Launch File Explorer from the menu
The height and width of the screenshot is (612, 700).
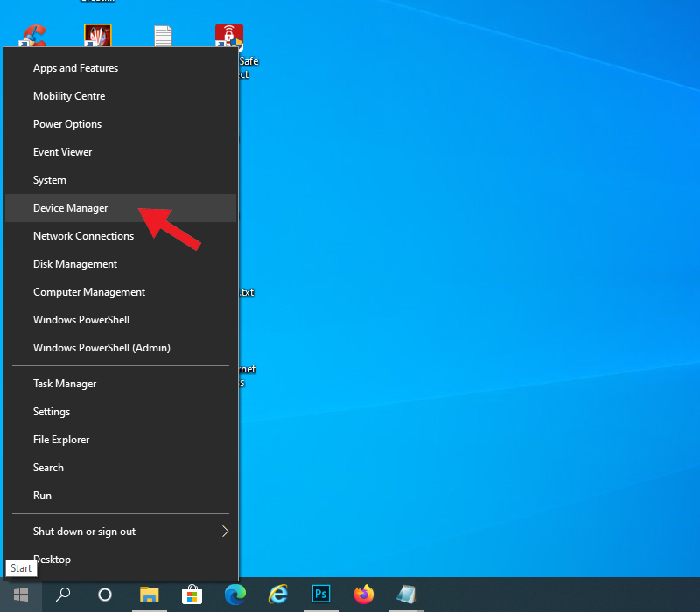(x=121, y=440)
